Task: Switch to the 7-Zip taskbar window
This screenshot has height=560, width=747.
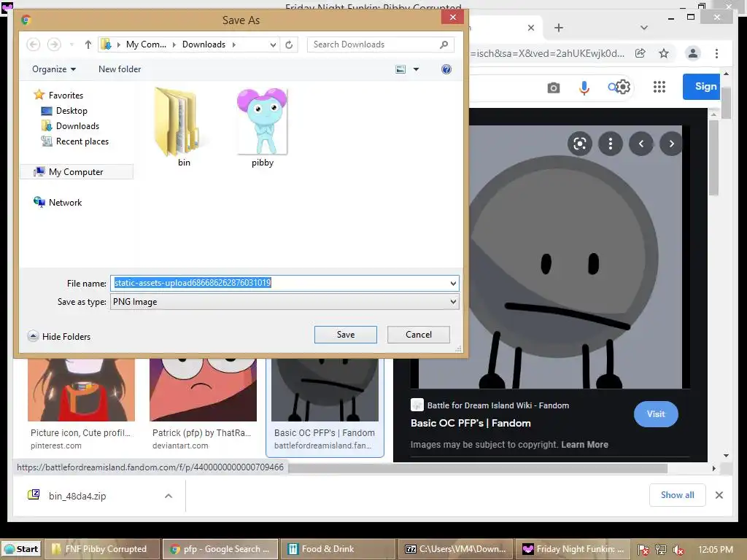Action: (455, 549)
